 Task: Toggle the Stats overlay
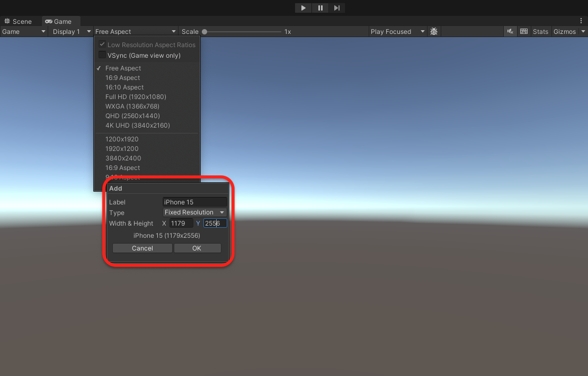540,31
